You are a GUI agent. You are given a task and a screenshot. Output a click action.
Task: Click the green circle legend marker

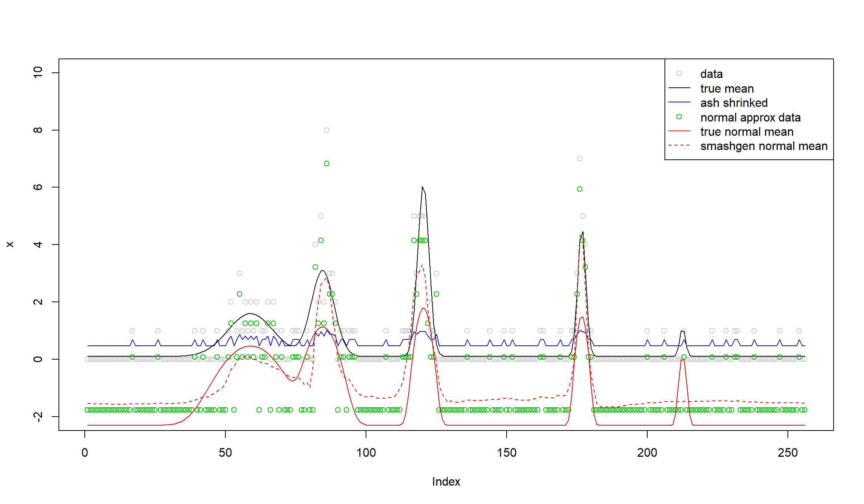pos(679,117)
